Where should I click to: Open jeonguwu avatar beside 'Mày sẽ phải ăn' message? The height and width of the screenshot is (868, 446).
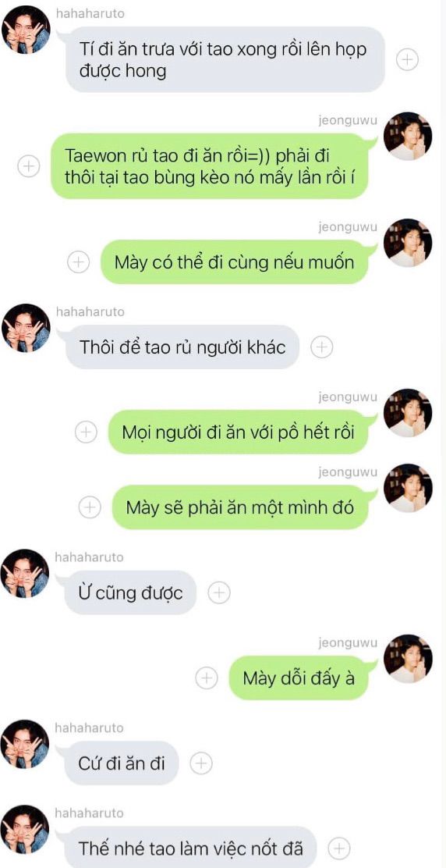(408, 489)
